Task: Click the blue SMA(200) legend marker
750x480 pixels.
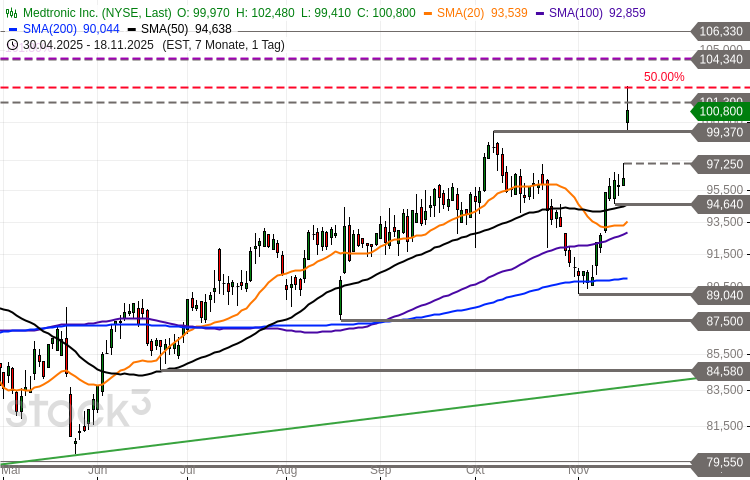Action: (12, 29)
